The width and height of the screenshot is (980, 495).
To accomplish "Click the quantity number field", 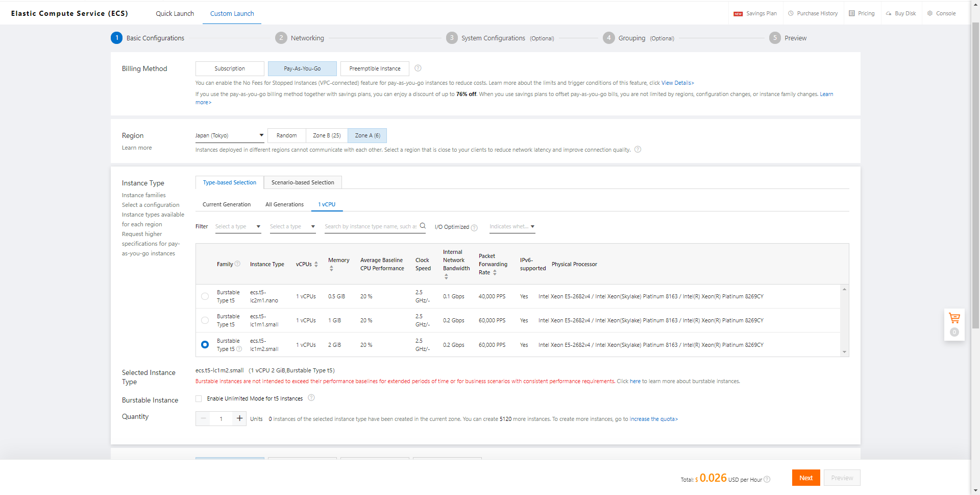I will click(x=221, y=419).
